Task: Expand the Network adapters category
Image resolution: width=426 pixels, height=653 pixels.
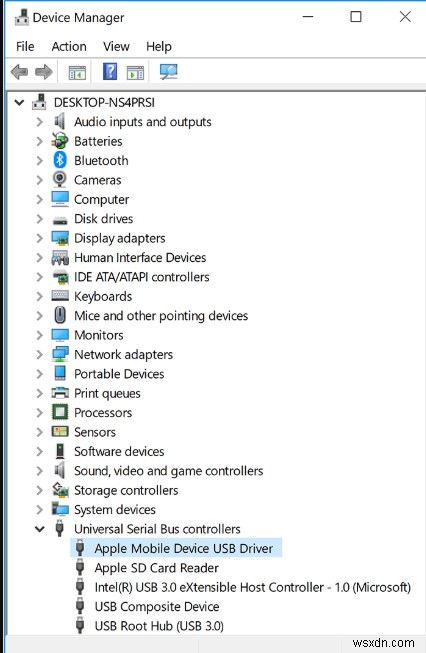Action: [x=40, y=354]
